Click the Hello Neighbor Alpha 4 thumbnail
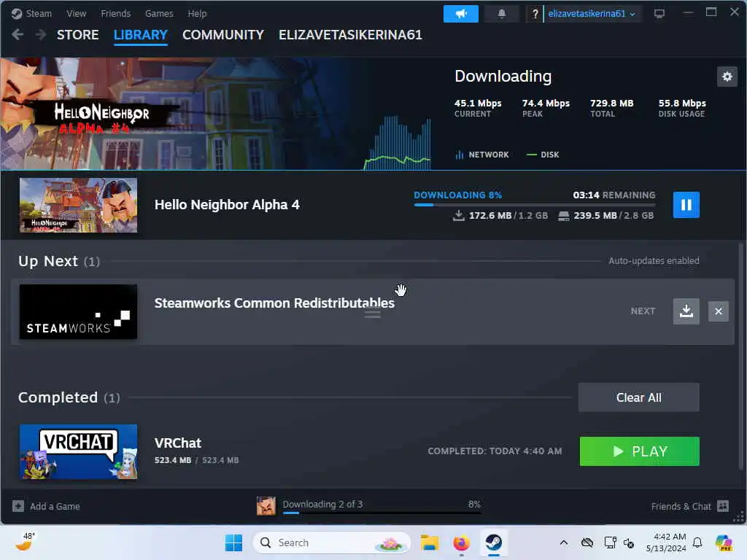This screenshot has height=560, width=747. (78, 205)
